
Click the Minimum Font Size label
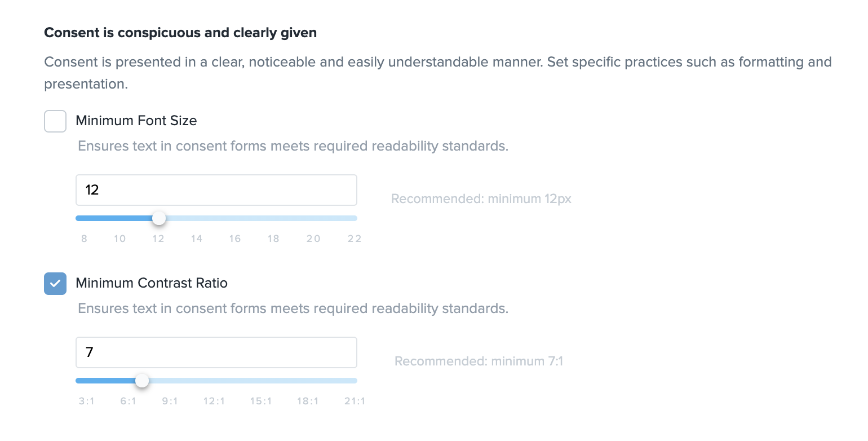[136, 121]
